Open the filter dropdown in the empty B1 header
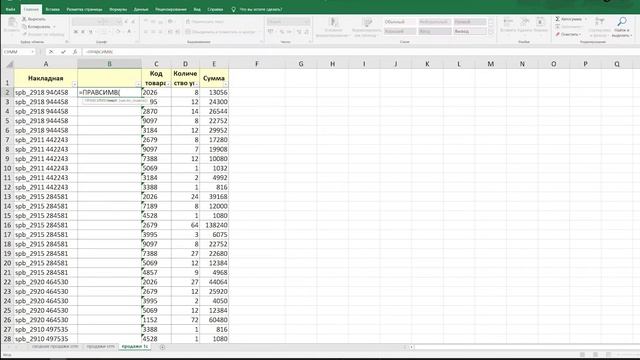The image size is (640, 360). pos(138,84)
